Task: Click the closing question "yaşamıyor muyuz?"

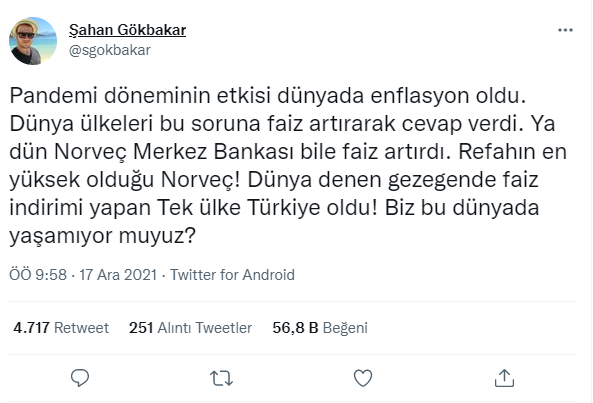Action: pyautogui.click(x=102, y=236)
